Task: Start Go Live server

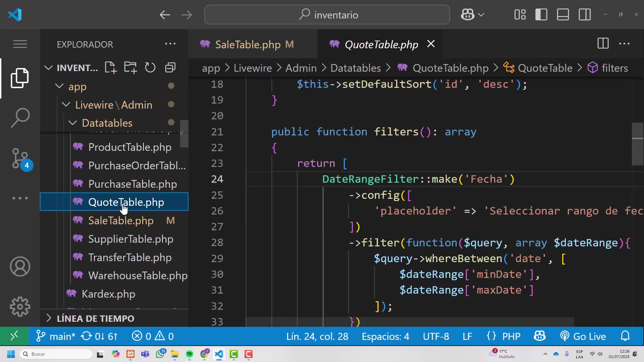Action: tap(583, 336)
